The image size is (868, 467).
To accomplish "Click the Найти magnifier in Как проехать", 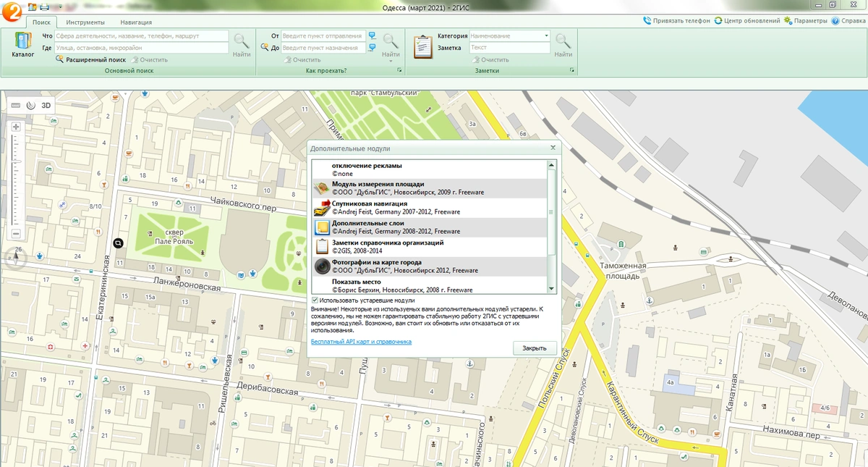I will (x=391, y=41).
